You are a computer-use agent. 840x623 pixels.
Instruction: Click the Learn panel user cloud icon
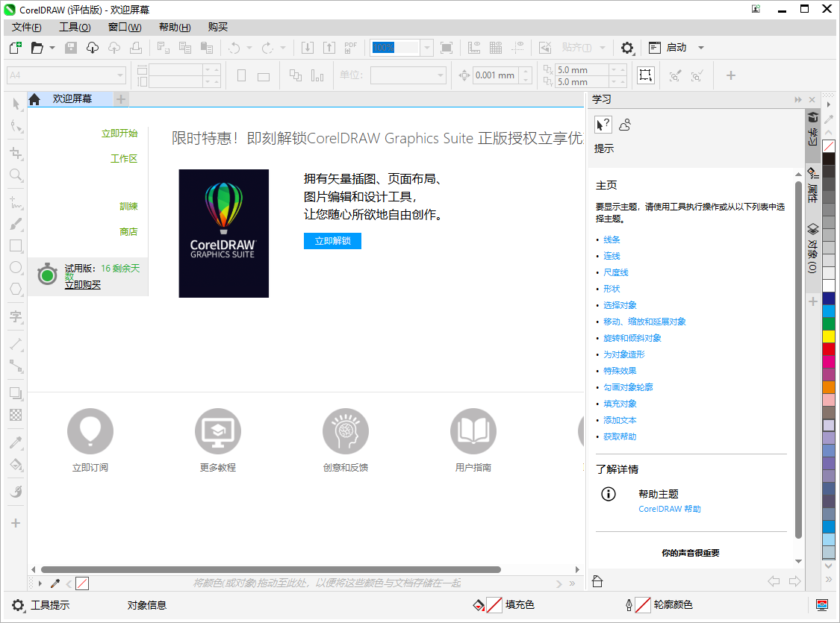coord(625,125)
